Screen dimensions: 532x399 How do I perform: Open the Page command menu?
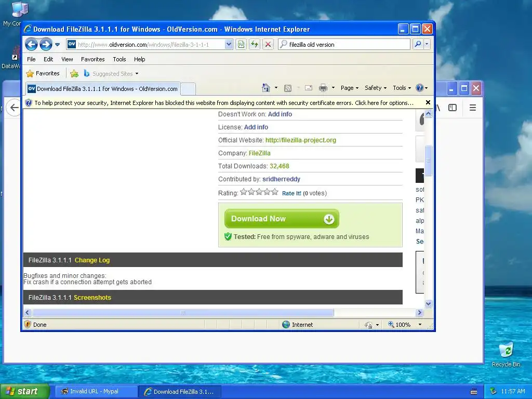[350, 88]
